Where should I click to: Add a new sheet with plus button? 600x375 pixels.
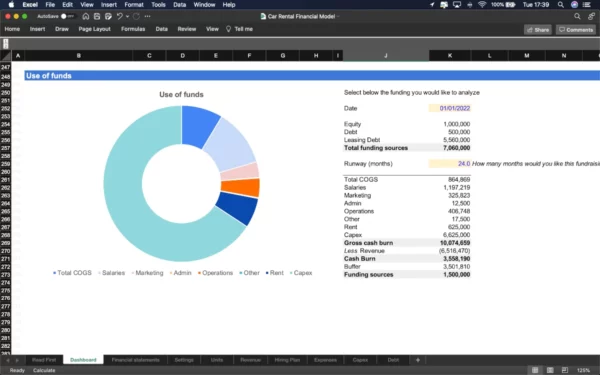pyautogui.click(x=418, y=360)
